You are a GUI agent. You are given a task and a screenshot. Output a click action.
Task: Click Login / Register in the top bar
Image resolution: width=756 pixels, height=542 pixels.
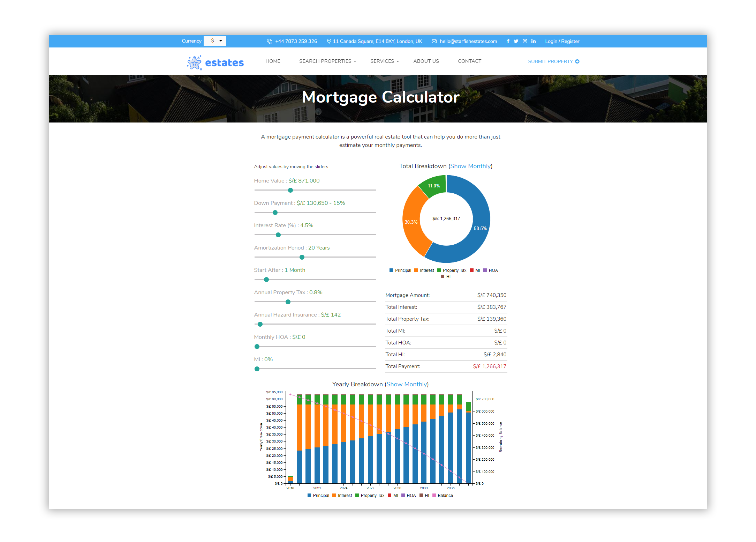click(562, 41)
